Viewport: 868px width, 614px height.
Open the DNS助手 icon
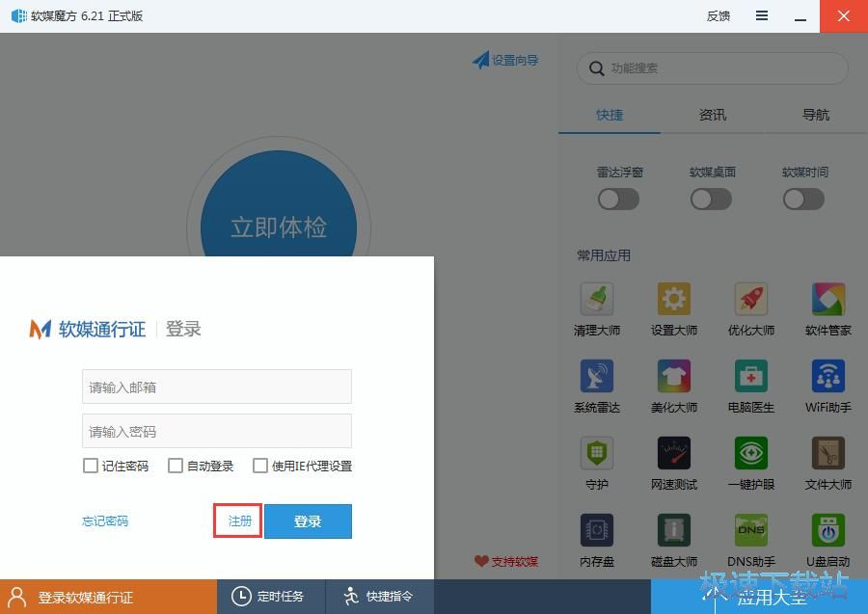pos(751,530)
